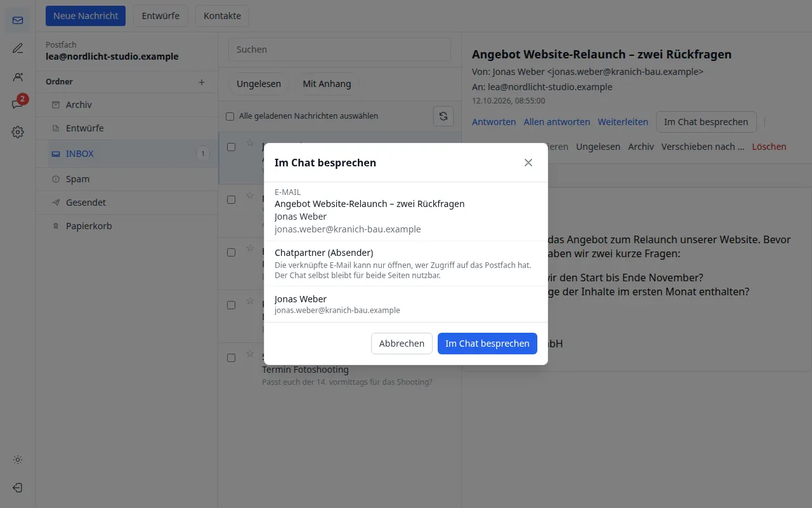Image resolution: width=812 pixels, height=508 pixels.
Task: Select the Jonas Weber chat partner row in the dialog
Action: 406,304
